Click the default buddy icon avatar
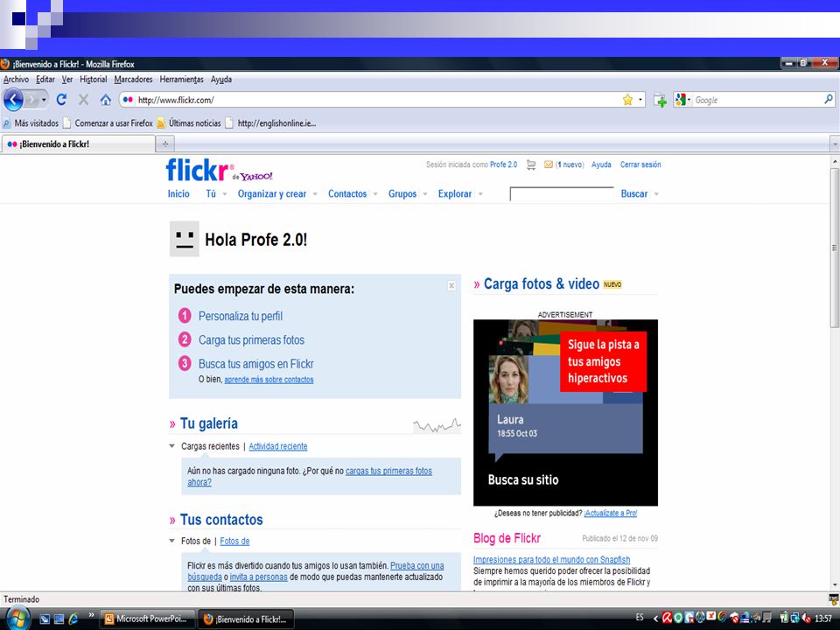 pos(185,239)
